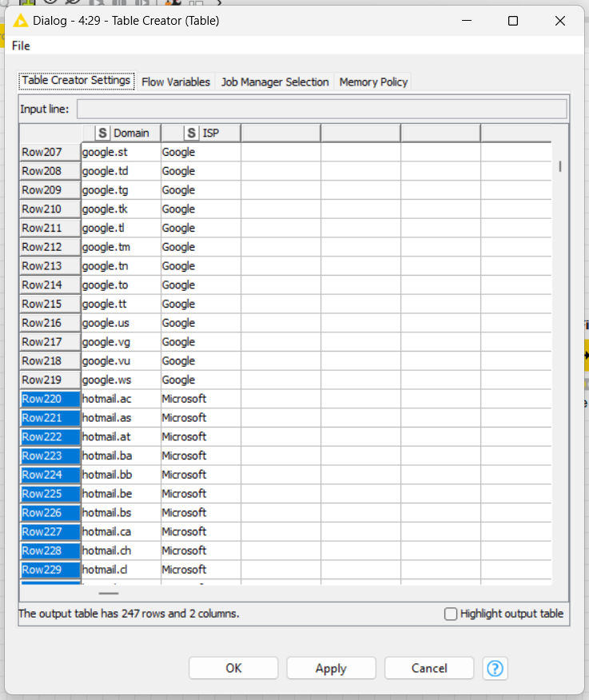This screenshot has height=700, width=589.
Task: Click the Apply button
Action: coord(331,668)
